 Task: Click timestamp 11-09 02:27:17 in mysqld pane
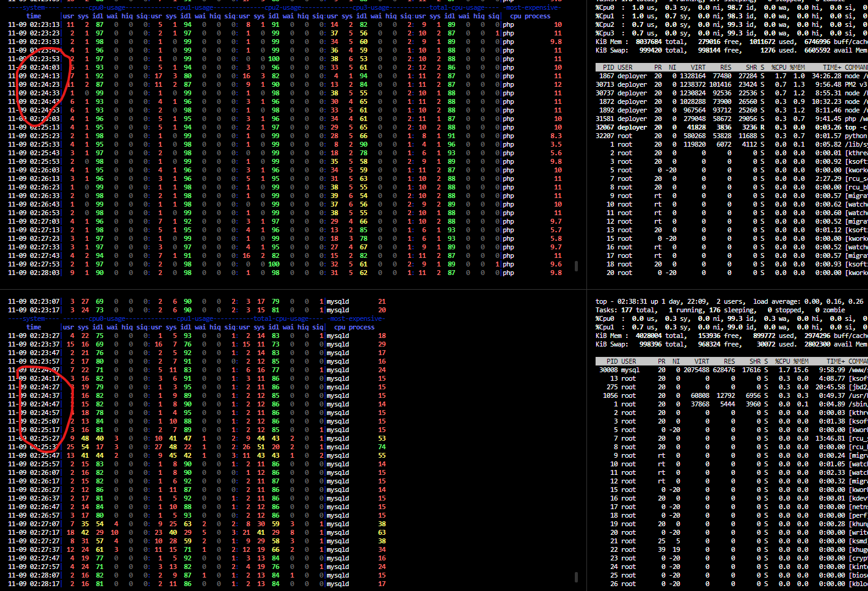[34, 532]
